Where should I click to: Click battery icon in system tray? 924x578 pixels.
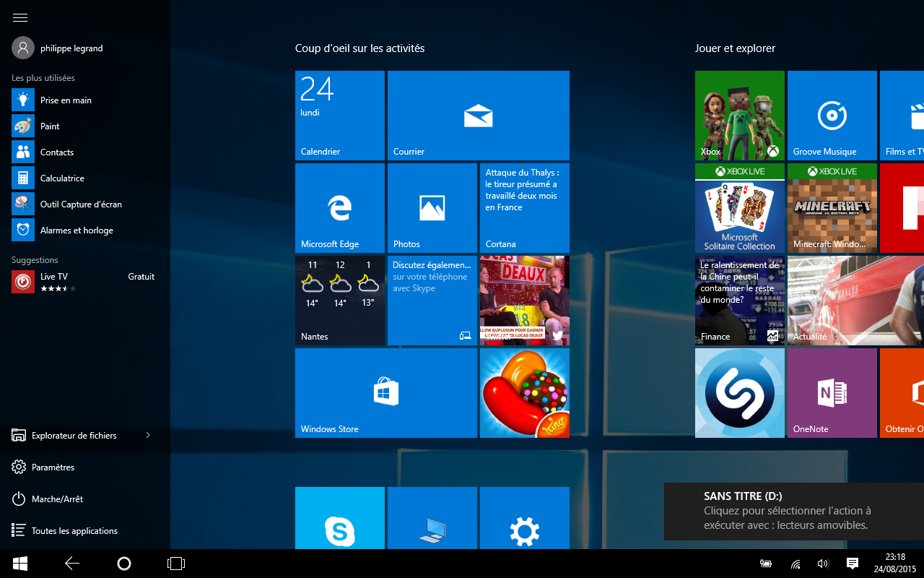pyautogui.click(x=766, y=564)
